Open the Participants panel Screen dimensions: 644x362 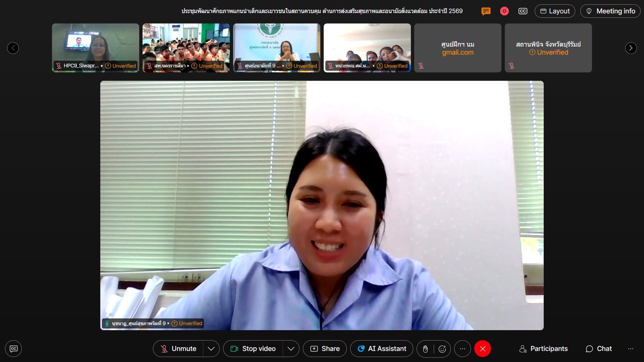(544, 349)
